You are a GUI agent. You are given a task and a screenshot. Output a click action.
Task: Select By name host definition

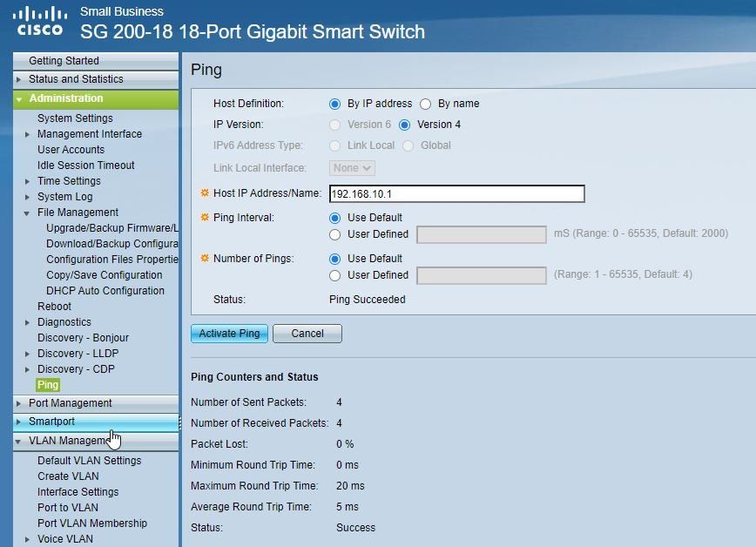click(425, 104)
